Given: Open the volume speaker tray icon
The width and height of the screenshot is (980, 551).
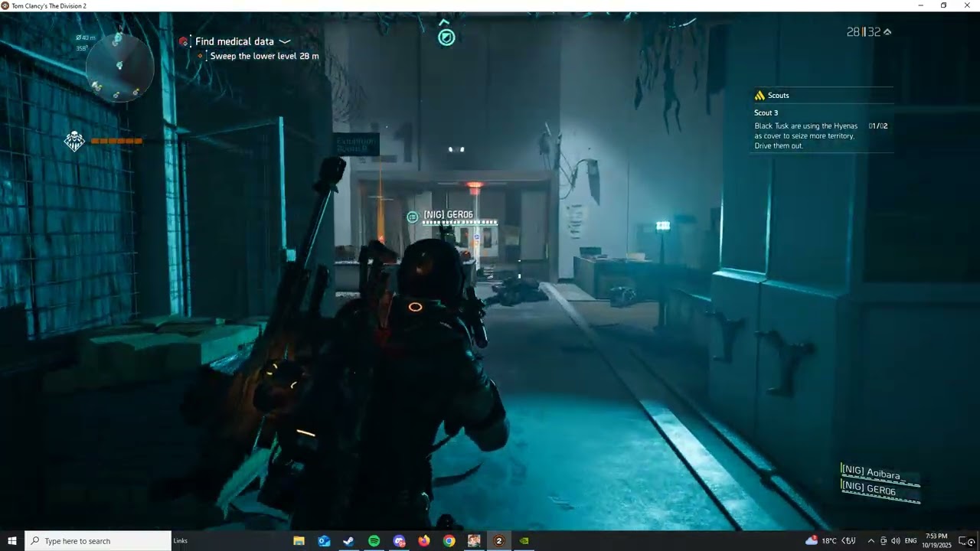Looking at the screenshot, I should tap(896, 541).
